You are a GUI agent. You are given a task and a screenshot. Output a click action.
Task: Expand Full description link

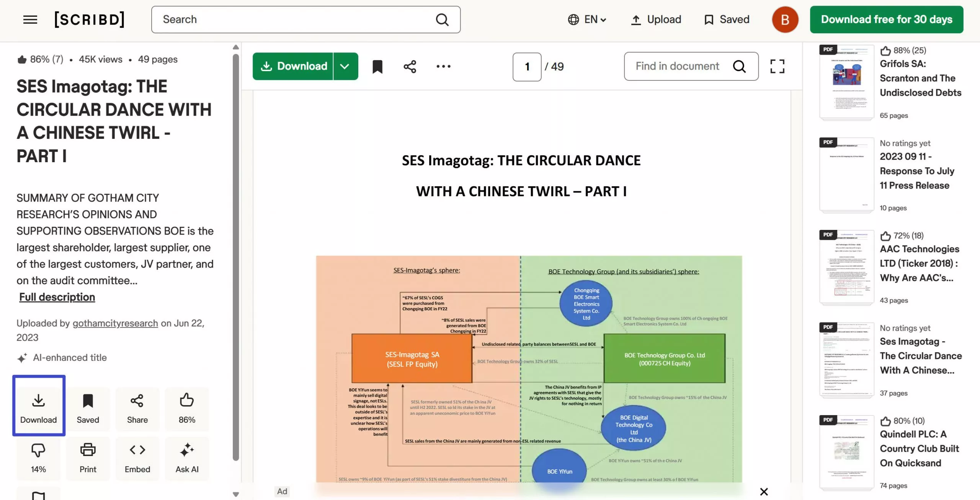(57, 297)
